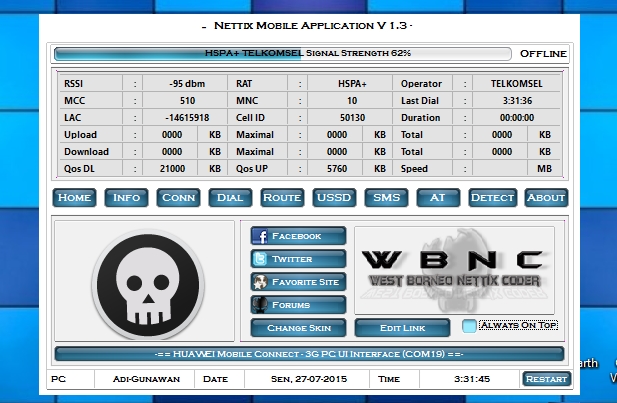The width and height of the screenshot is (617, 403).
Task: Click the HUAWEI Mobile Connect COM19 status bar
Action: pyautogui.click(x=309, y=354)
